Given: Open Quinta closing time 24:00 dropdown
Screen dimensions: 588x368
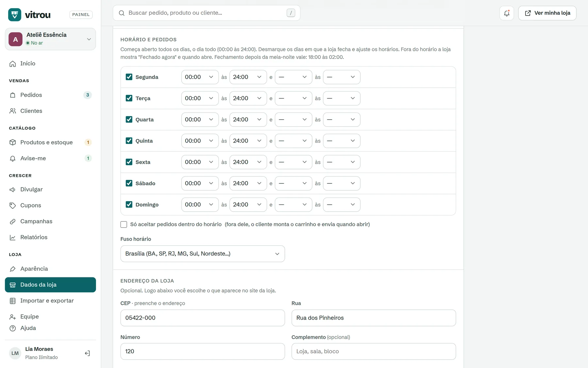Looking at the screenshot, I should (x=248, y=141).
